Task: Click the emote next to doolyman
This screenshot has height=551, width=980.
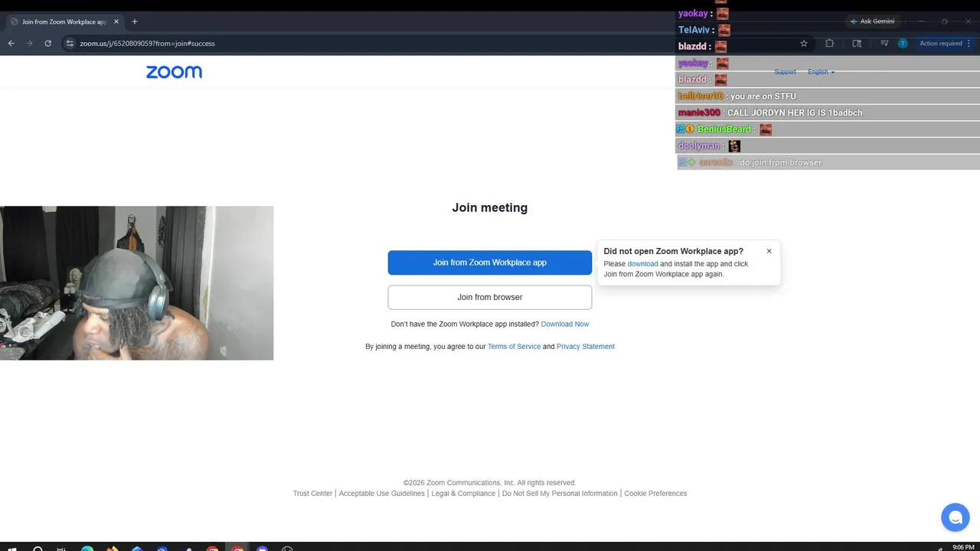Action: pyautogui.click(x=734, y=146)
